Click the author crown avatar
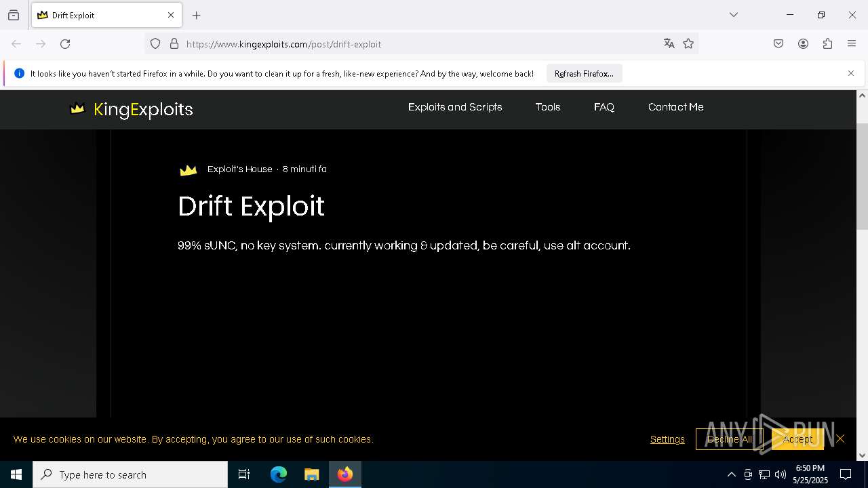Image resolution: width=868 pixels, height=488 pixels. tap(188, 170)
